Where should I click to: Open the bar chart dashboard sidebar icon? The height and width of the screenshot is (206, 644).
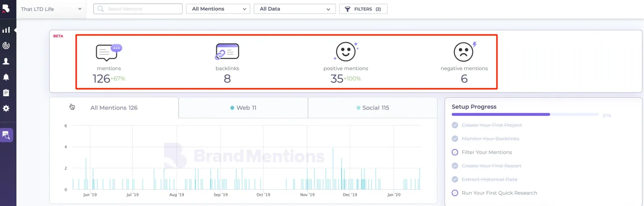[6, 30]
